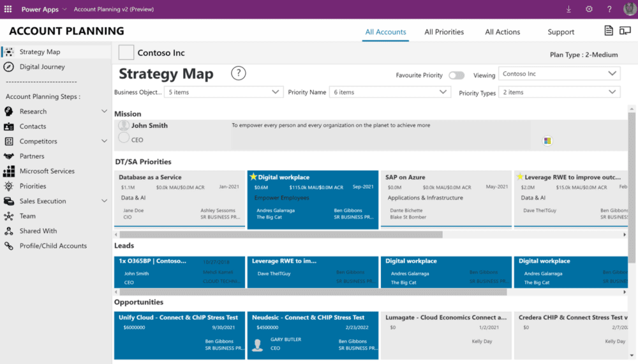This screenshot has width=638, height=364.
Task: Select Strategy Map in the sidebar
Action: (56, 52)
